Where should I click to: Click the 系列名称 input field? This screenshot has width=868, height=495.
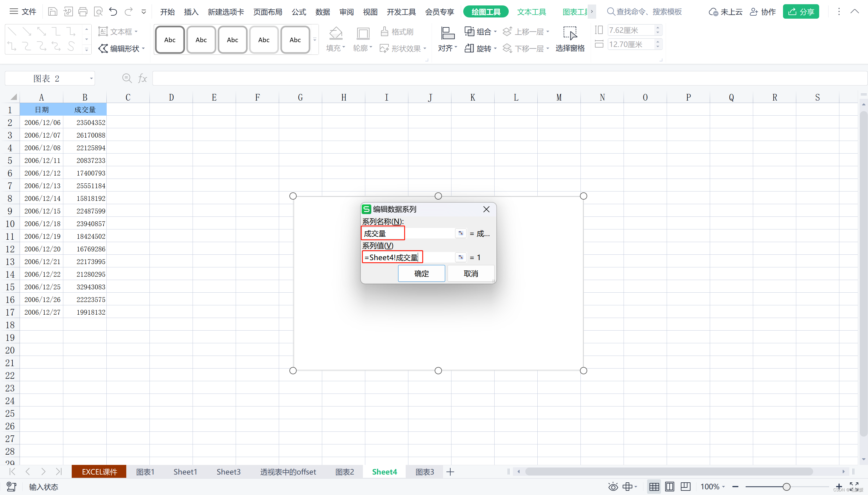pyautogui.click(x=408, y=233)
